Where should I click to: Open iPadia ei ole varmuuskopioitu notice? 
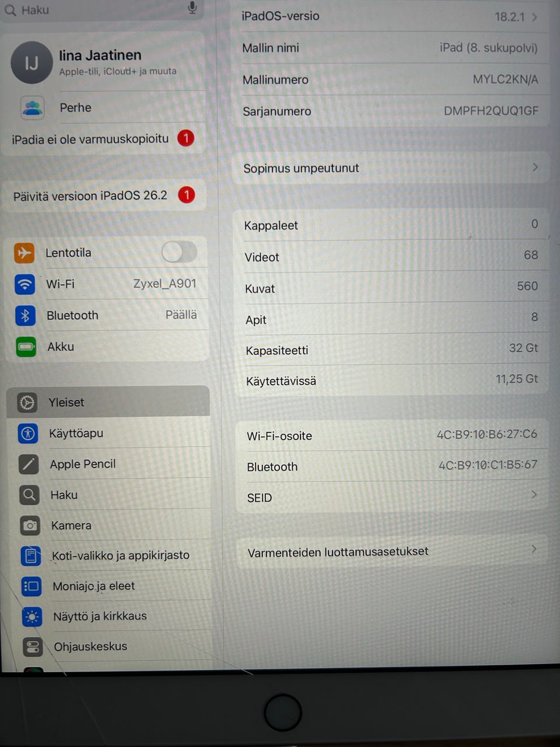pyautogui.click(x=104, y=139)
